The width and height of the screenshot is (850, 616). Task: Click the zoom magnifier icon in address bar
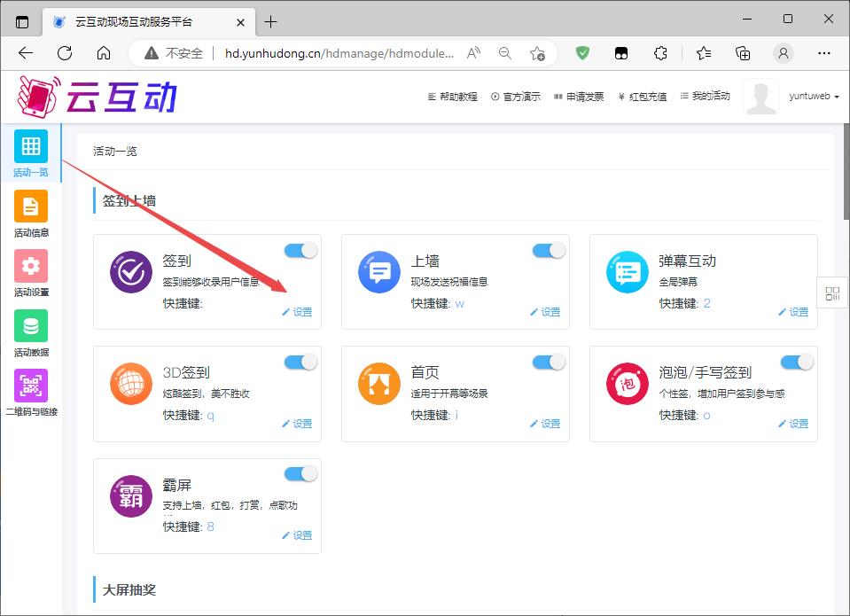pos(505,53)
